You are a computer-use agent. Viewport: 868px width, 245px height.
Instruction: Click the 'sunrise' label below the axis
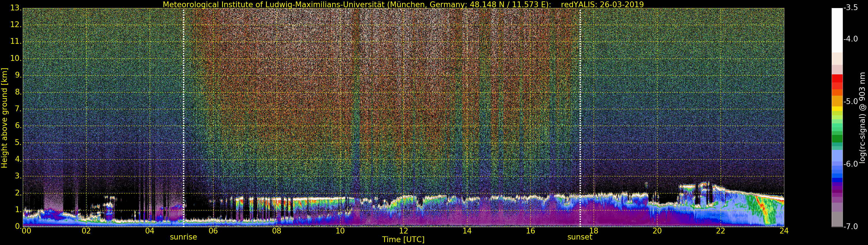coord(183,237)
